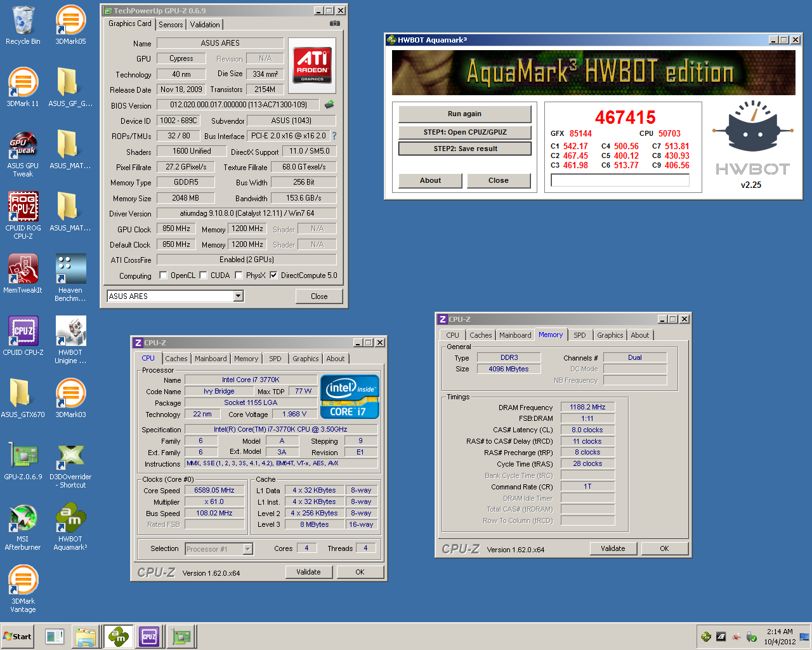
Task: Open 3DMark Vantage desktop shortcut
Action: pos(23,588)
